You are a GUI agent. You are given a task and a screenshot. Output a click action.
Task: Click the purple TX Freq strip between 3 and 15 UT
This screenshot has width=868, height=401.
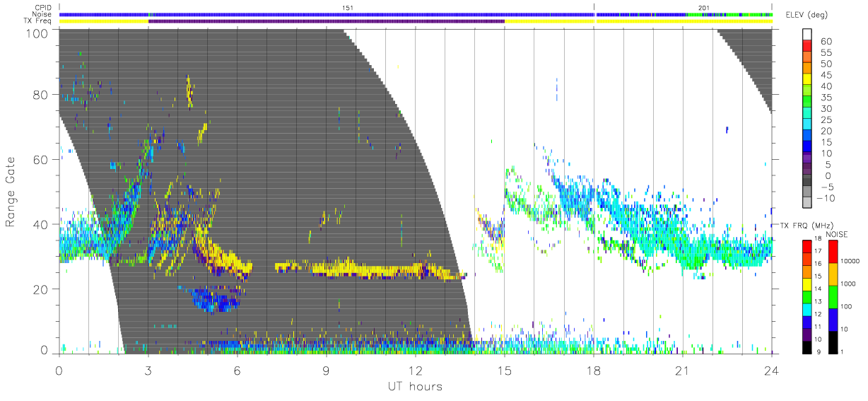(326, 21)
